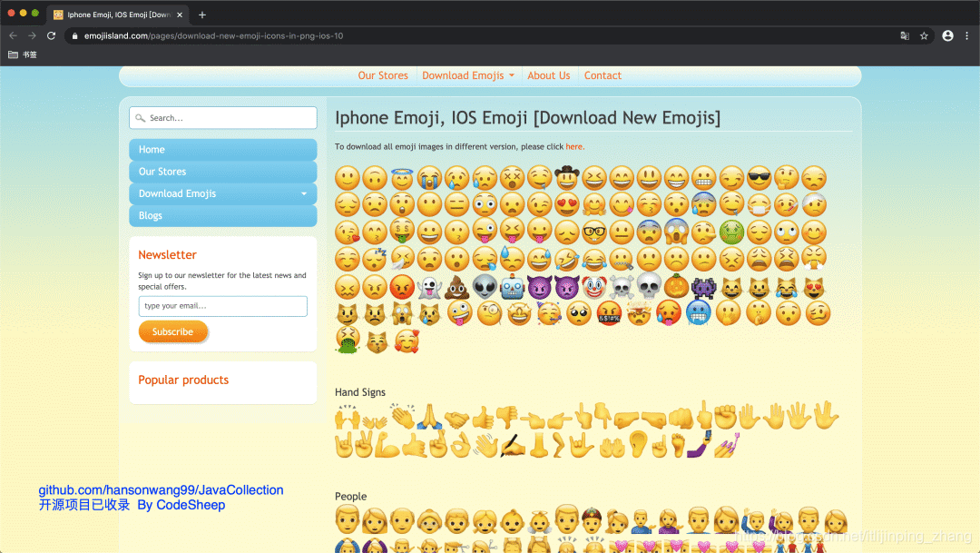980x553 pixels.
Task: Select the folded praying hands emoji
Action: click(429, 417)
